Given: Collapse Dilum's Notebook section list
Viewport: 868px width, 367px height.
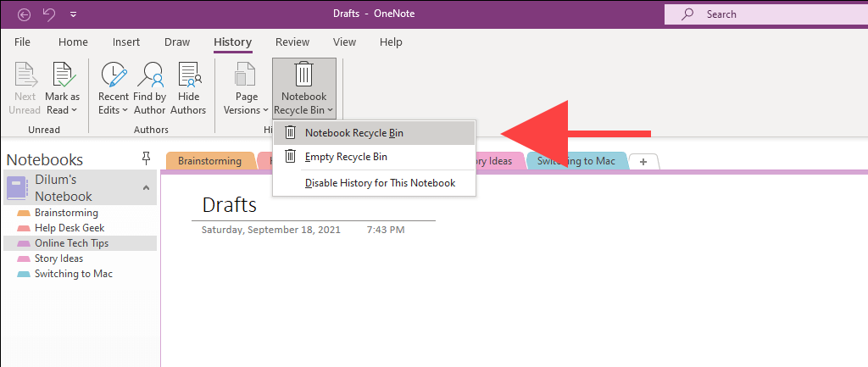Looking at the screenshot, I should (146, 188).
